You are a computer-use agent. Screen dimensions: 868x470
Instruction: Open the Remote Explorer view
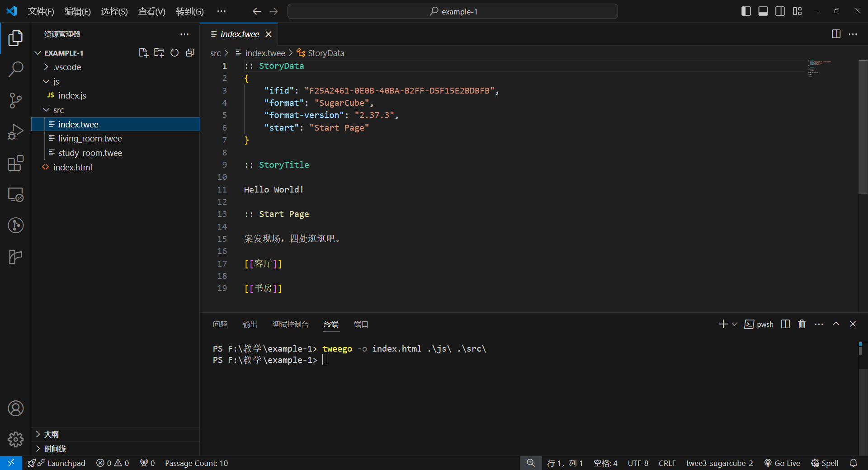click(15, 194)
